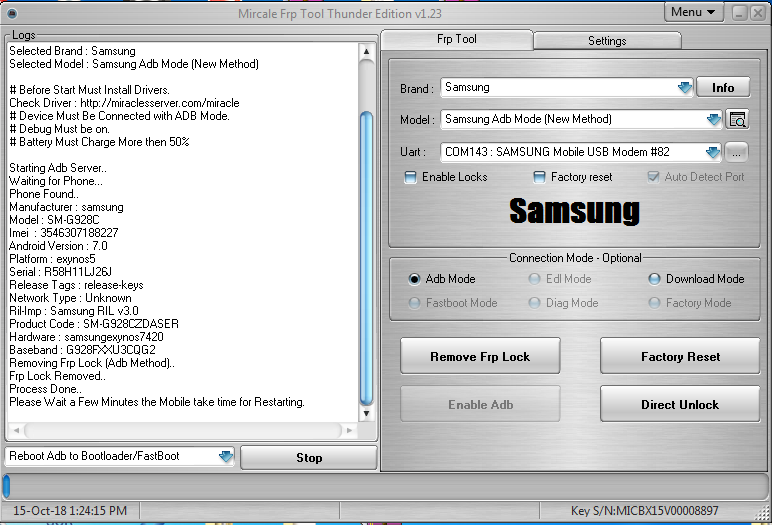The width and height of the screenshot is (772, 525).
Task: Click the 'Android Version : 7.0' log line
Action: (58, 246)
